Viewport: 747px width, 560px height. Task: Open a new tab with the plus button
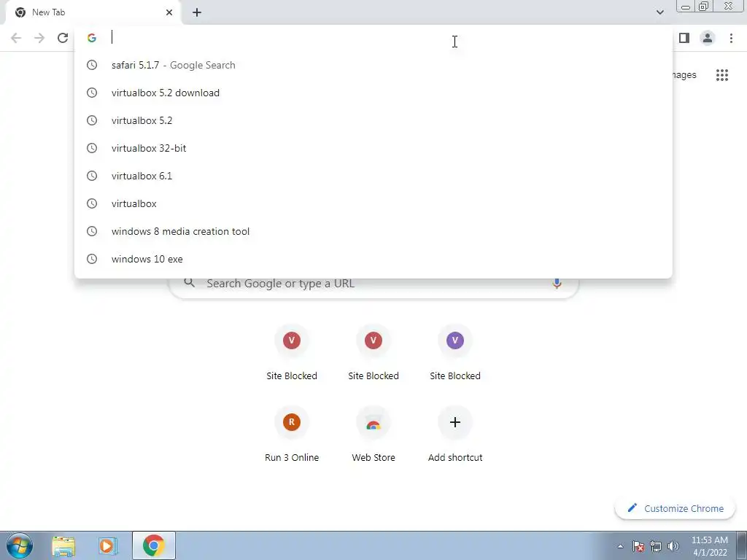[197, 12]
